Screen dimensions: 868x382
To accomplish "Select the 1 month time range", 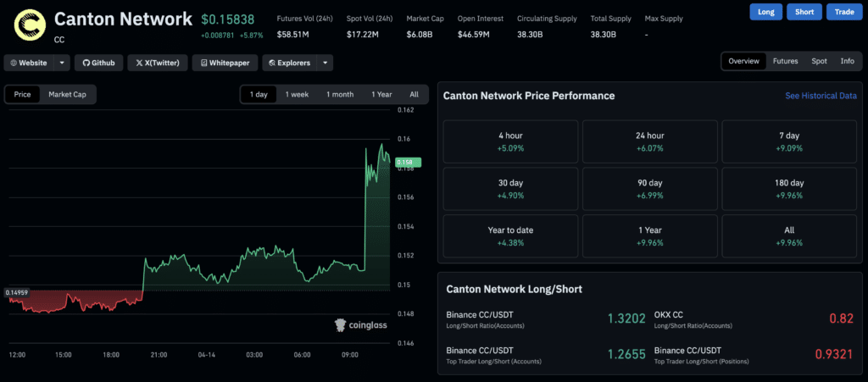I will [x=340, y=94].
